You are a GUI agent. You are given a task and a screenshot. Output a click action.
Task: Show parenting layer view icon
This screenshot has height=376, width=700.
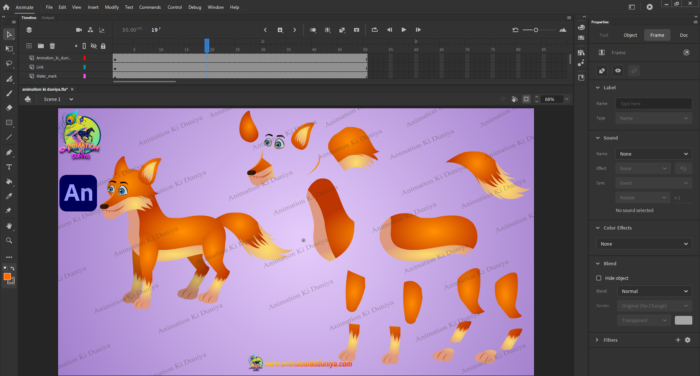point(90,30)
